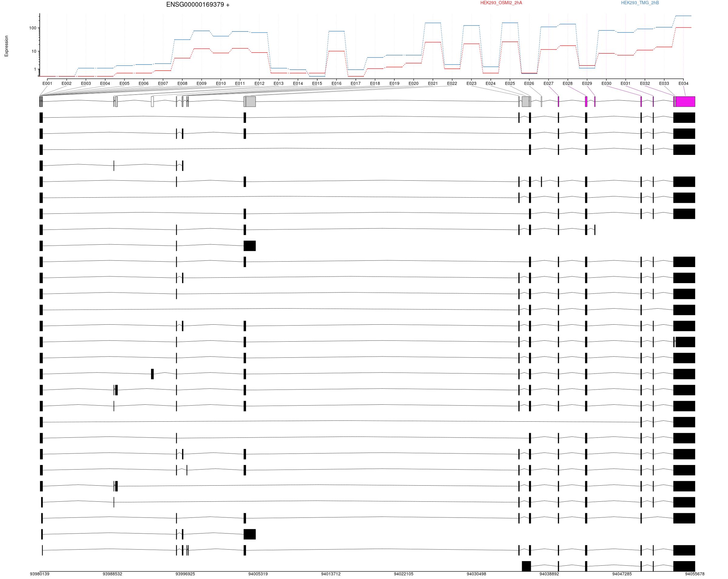Click y-axis tick value 10

pyautogui.click(x=34, y=51)
